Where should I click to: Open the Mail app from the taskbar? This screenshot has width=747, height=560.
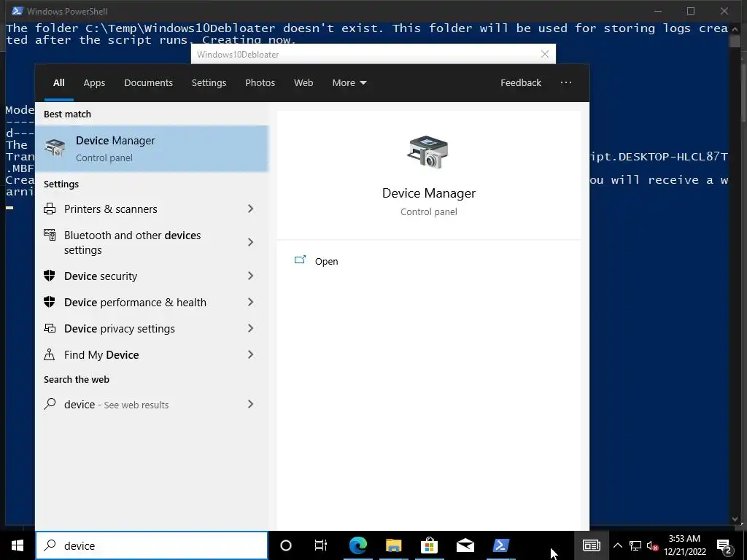[465, 545]
